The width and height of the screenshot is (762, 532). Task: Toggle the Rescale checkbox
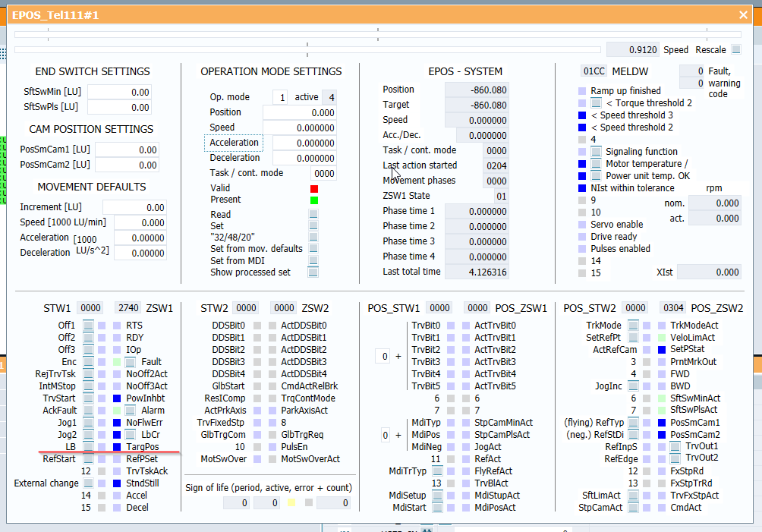[736, 49]
